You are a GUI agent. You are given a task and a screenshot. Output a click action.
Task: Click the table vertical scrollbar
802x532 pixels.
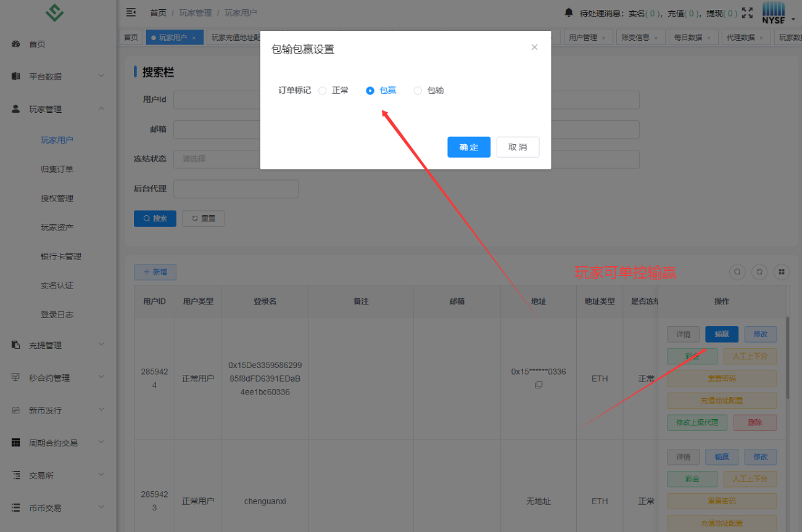tap(787, 358)
